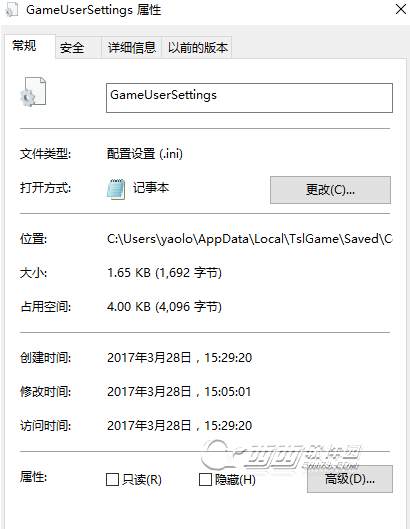Viewport: 410px width, 529px height.
Task: Click the file type text 配置设置 (.ini)
Action: pos(145,154)
